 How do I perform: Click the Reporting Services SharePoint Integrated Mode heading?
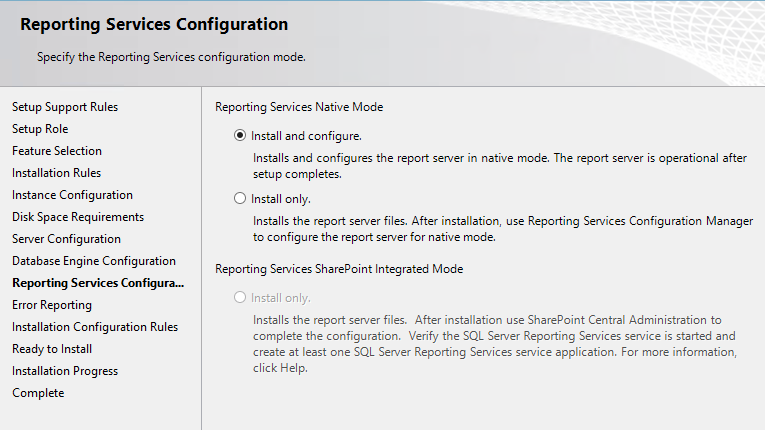click(x=339, y=269)
